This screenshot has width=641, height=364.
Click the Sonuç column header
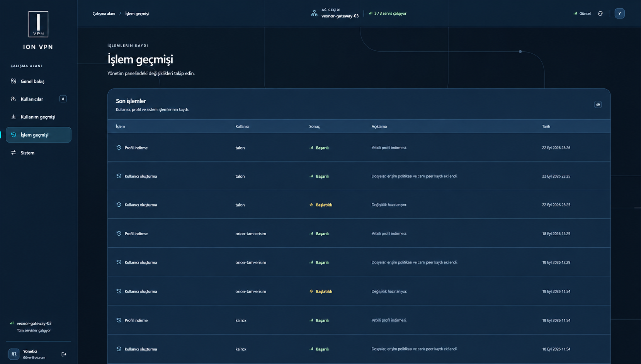pyautogui.click(x=315, y=126)
